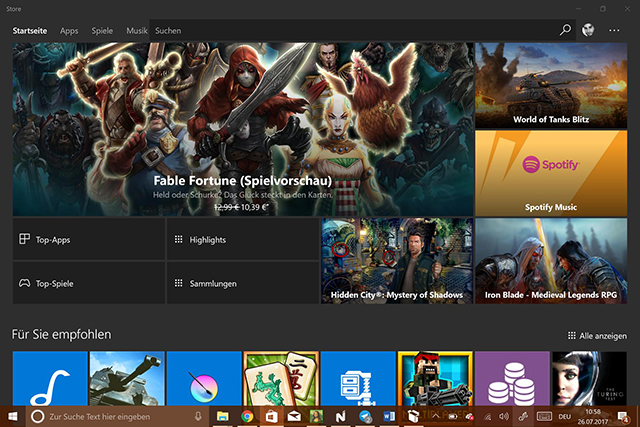Viewport: 640px width, 427px height.
Task: Open the Top-Apps category
Action: coord(89,239)
